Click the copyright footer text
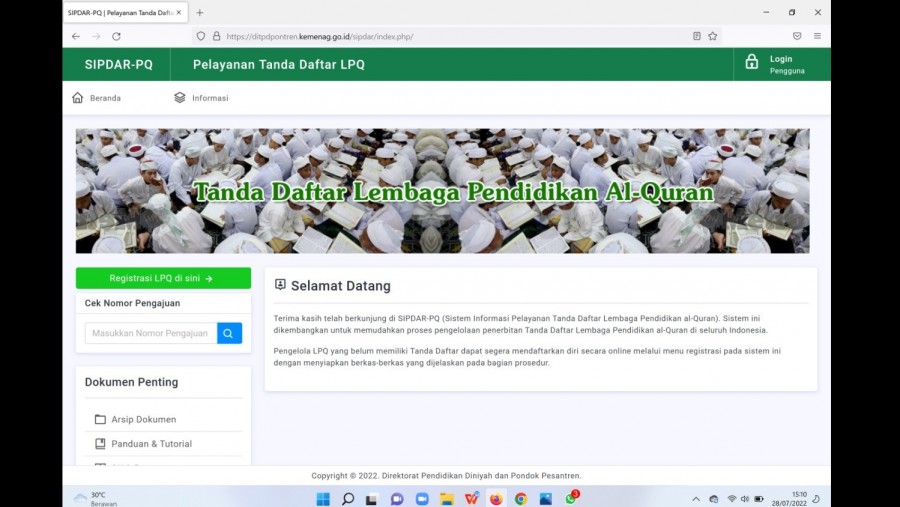Viewport: 900px width, 507px height. pos(446,475)
